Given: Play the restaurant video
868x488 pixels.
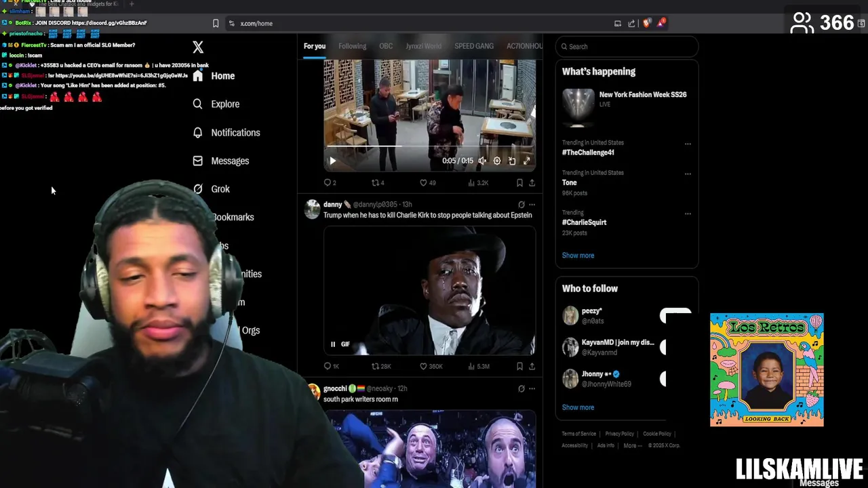Looking at the screenshot, I should tap(332, 161).
